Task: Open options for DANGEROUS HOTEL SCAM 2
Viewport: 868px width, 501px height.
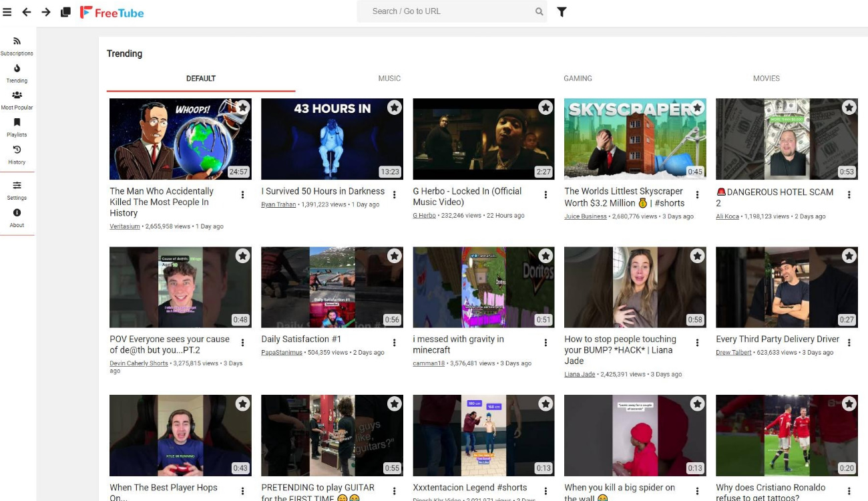Action: (849, 195)
